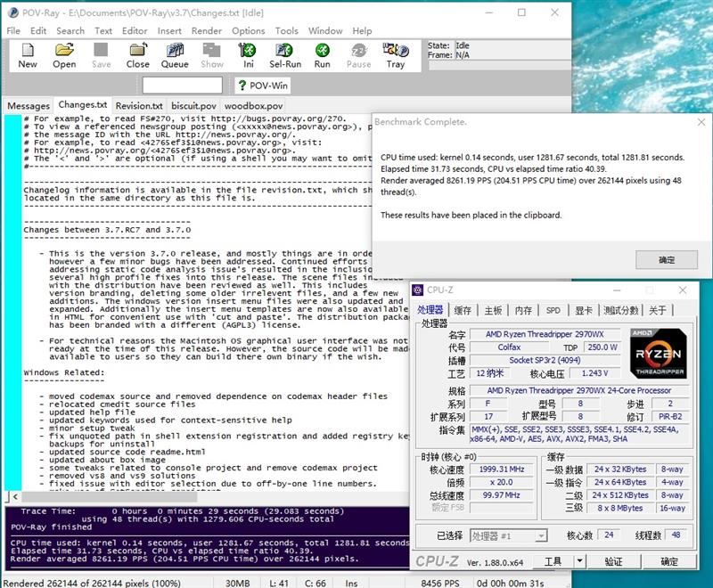Switch to the Revision.txt tab
Viewport: 713px width, 588px height.
point(139,106)
